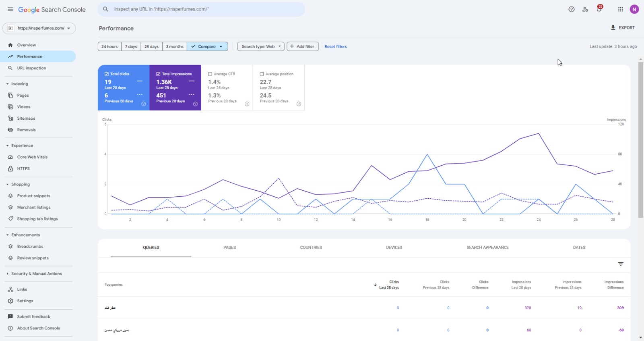
Task: Show help for Average position metric
Action: point(299,104)
